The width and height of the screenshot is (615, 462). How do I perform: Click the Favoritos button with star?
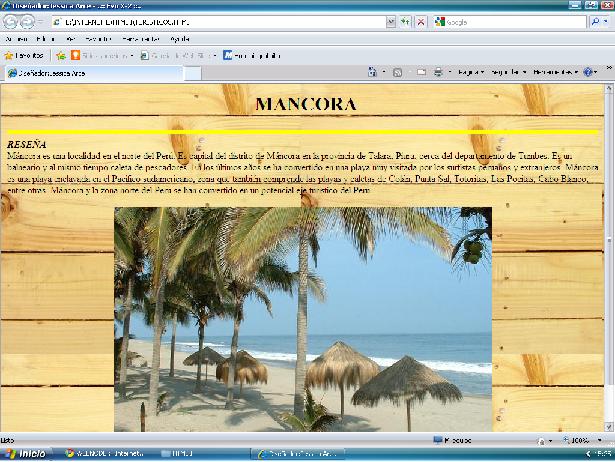point(24,55)
